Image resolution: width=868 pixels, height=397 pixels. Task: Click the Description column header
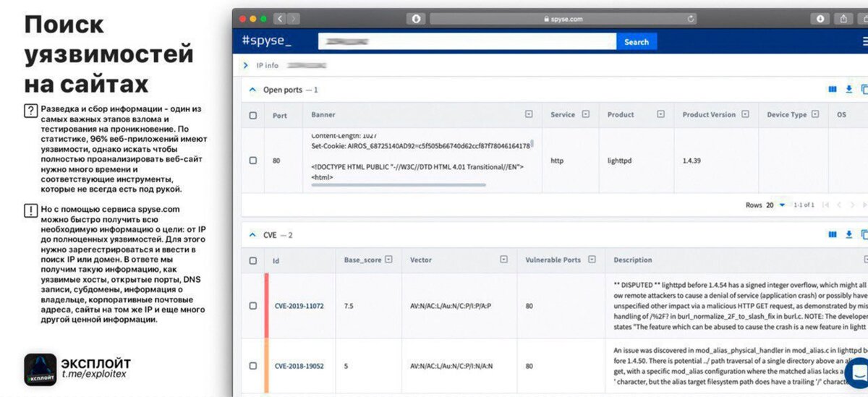[x=632, y=260]
